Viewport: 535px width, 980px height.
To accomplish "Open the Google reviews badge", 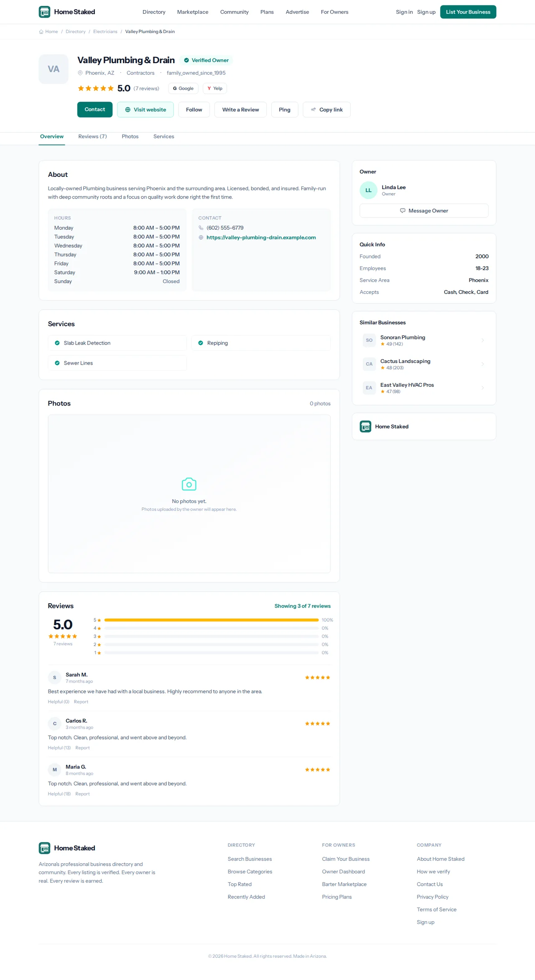I will (x=183, y=88).
